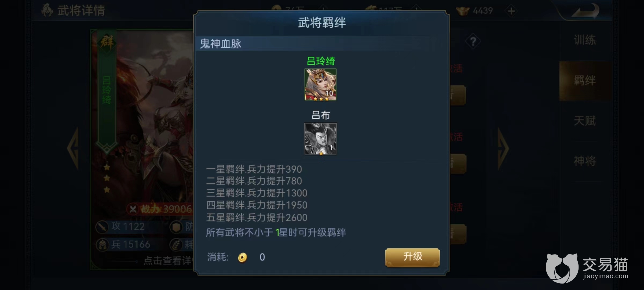Image resolution: width=644 pixels, height=290 pixels.
Task: Click the 战力 39006 power badge
Action: tap(160, 209)
